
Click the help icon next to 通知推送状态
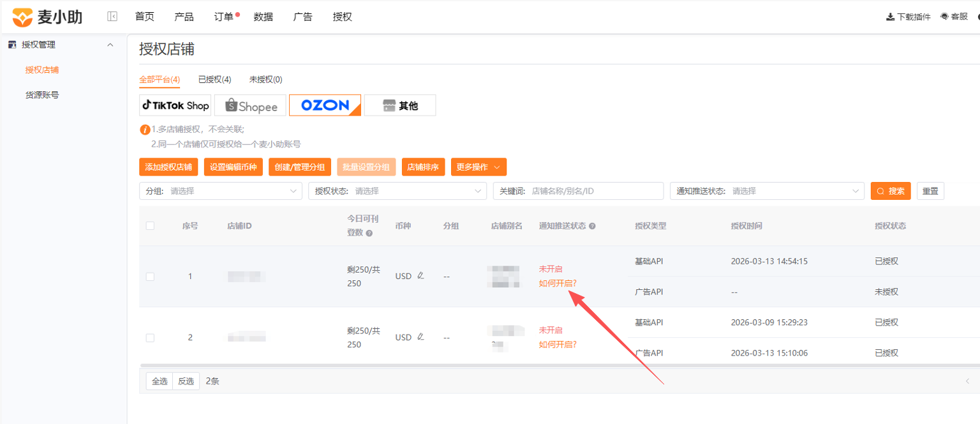tap(592, 226)
